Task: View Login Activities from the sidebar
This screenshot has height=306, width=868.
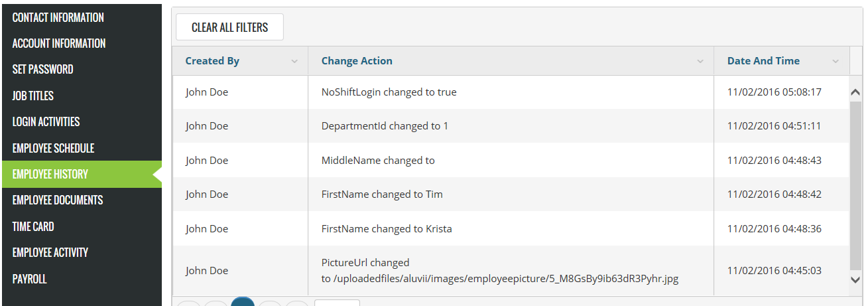Action: 46,121
